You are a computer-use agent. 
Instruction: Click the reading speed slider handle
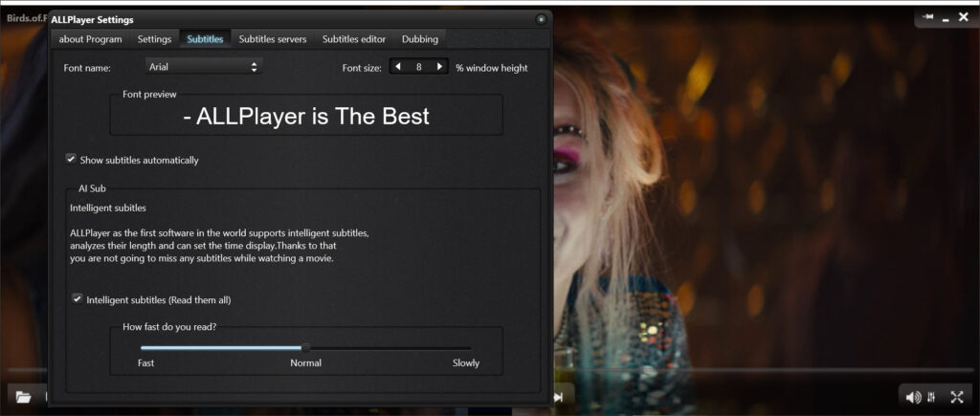coord(305,348)
